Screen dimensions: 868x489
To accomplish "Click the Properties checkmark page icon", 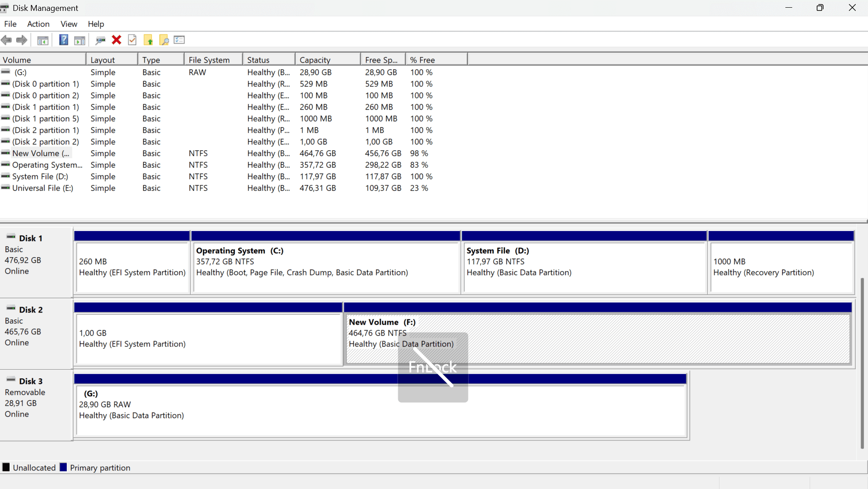I will [132, 40].
